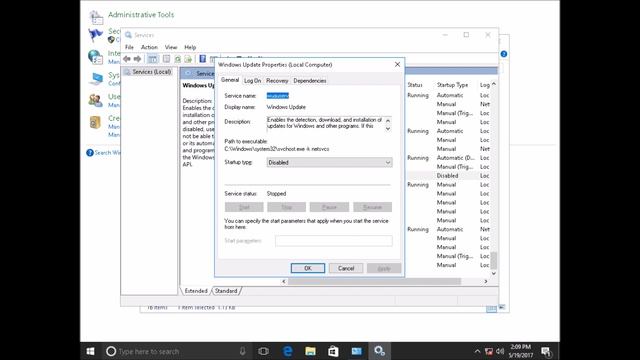This screenshot has height=360, width=640.
Task: Switch to the General tab
Action: click(230, 80)
